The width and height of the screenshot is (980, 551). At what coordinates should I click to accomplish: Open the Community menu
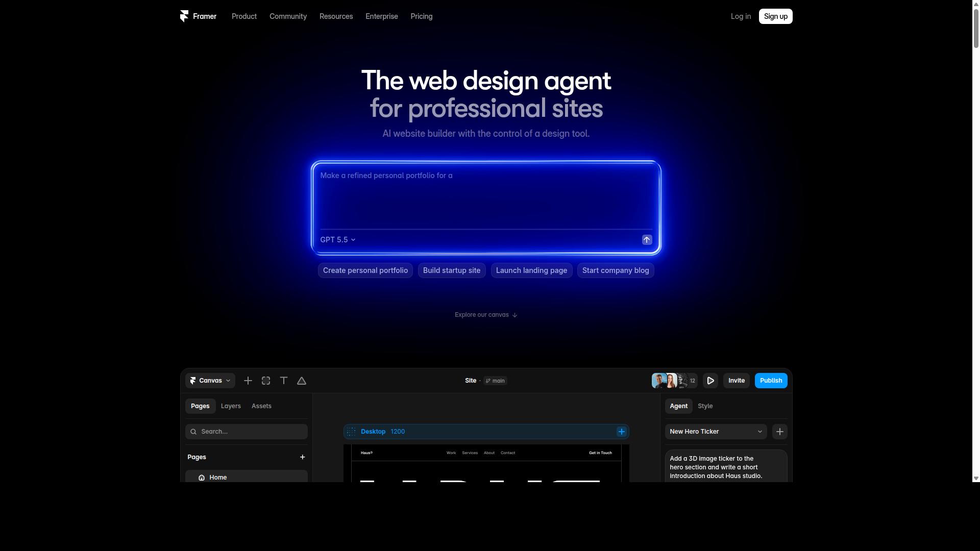tap(288, 16)
